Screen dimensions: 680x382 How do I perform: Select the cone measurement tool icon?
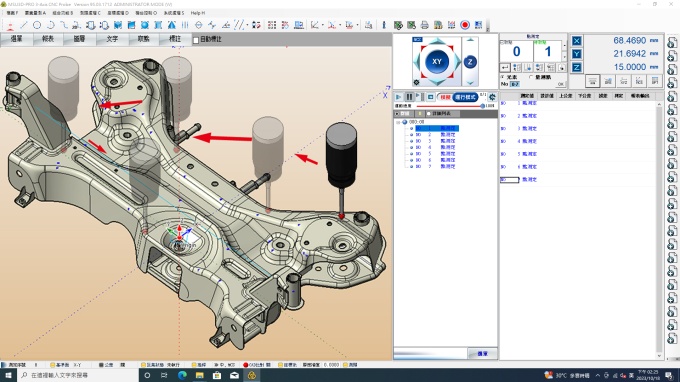coord(172,25)
